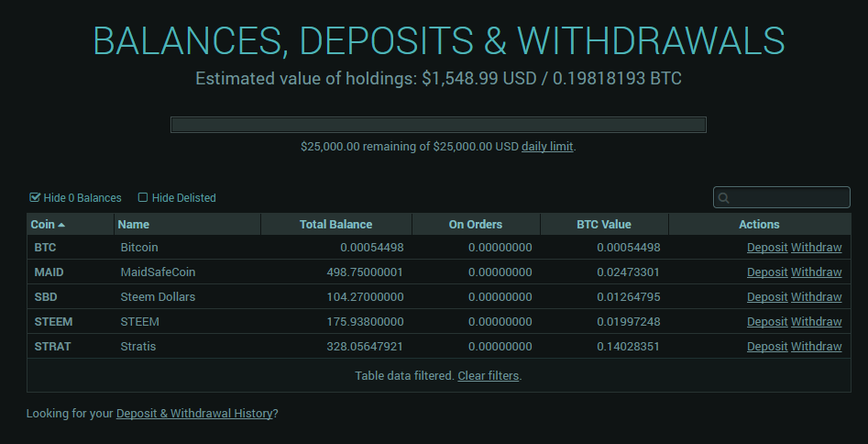Sort by the Coin column arrow

tap(61, 225)
